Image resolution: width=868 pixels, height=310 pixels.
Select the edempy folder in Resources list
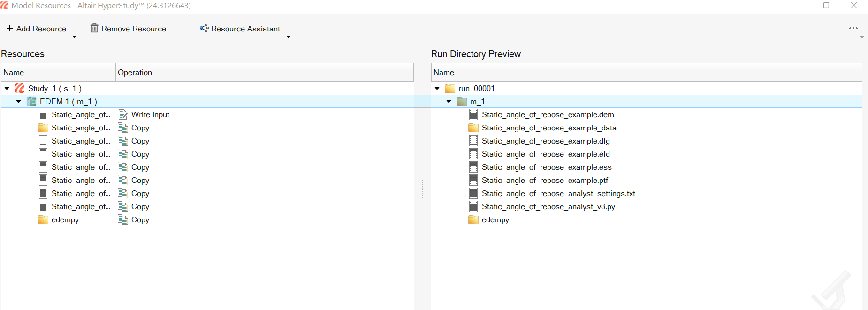tap(59, 219)
